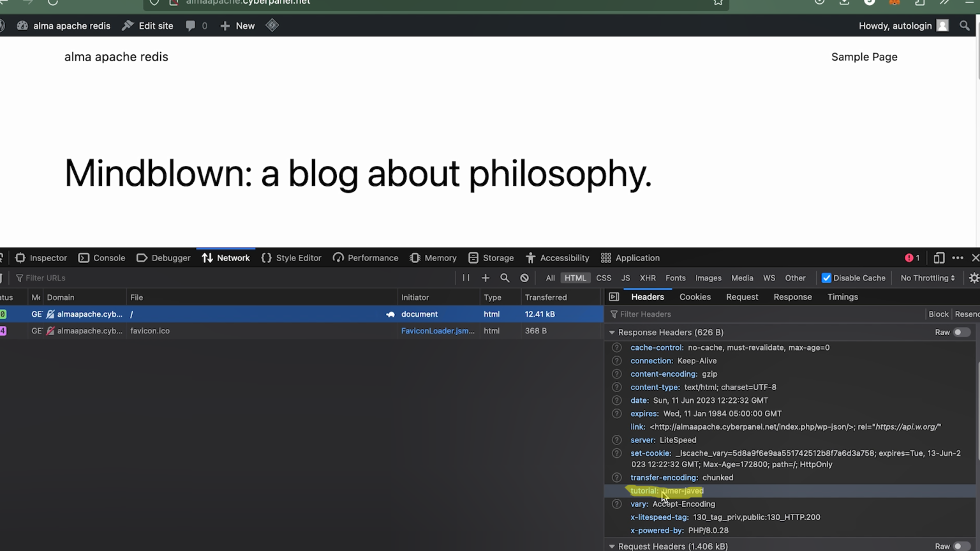This screenshot has height=551, width=980.
Task: Collapse the Response Headers section
Action: (x=612, y=332)
